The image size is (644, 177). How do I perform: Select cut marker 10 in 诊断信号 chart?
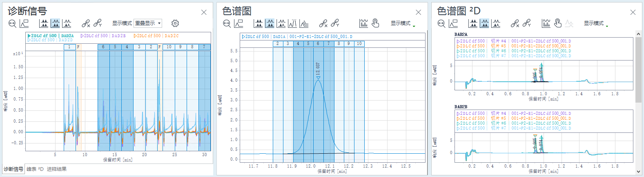[x=169, y=47]
